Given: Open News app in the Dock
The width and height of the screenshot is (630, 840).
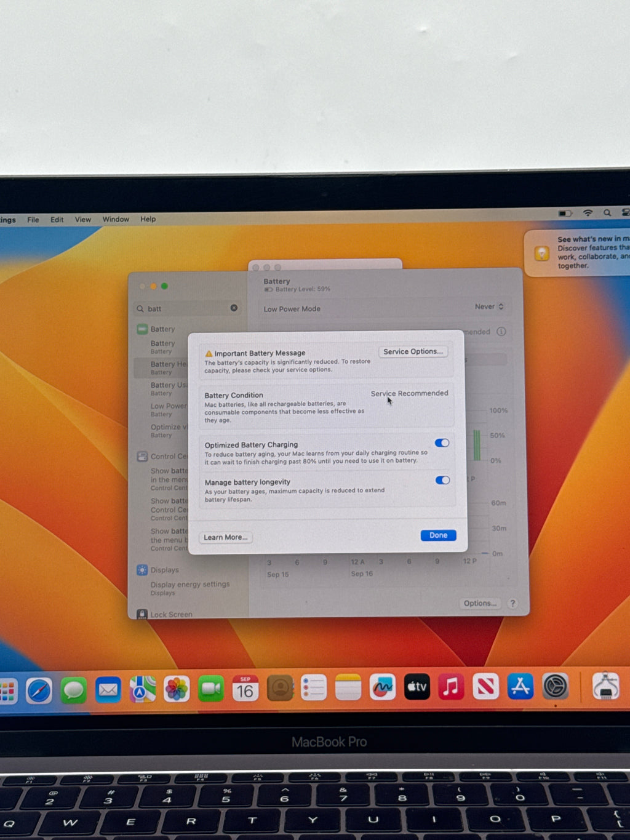Looking at the screenshot, I should coord(485,686).
